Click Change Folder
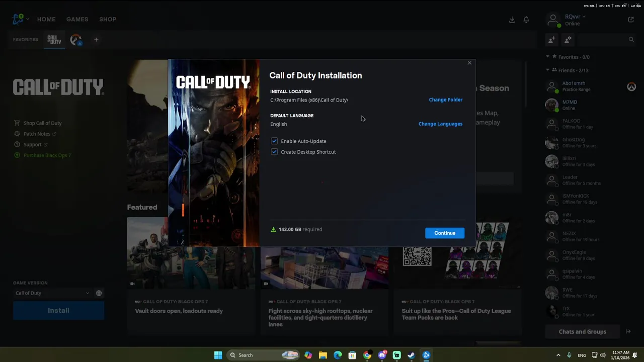Screen dimensions: 644x362 446,100
